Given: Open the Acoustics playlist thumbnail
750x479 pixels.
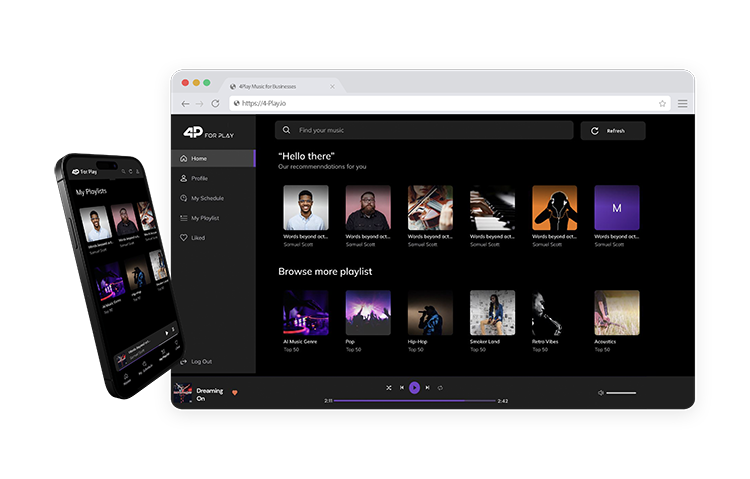Looking at the screenshot, I should point(617,312).
